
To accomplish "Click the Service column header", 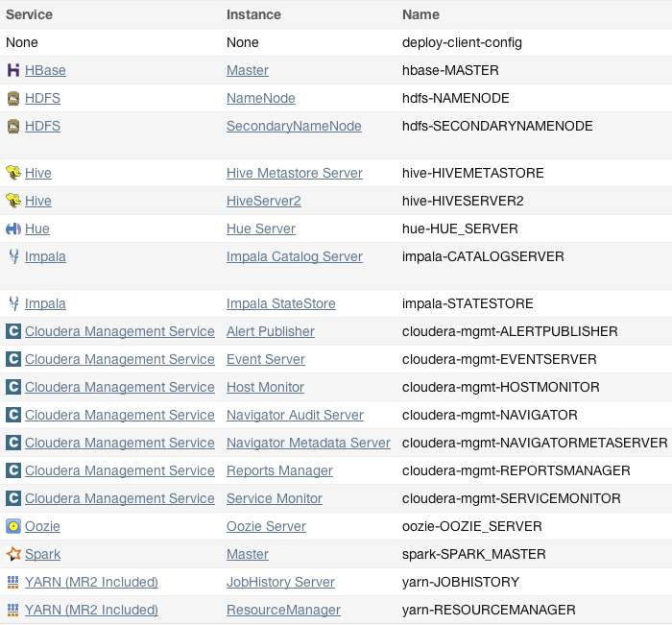I will (30, 14).
